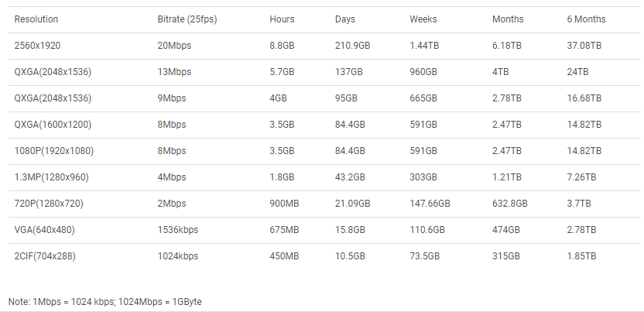
Task: Click the 37.08TB six-month value
Action: 584,46
